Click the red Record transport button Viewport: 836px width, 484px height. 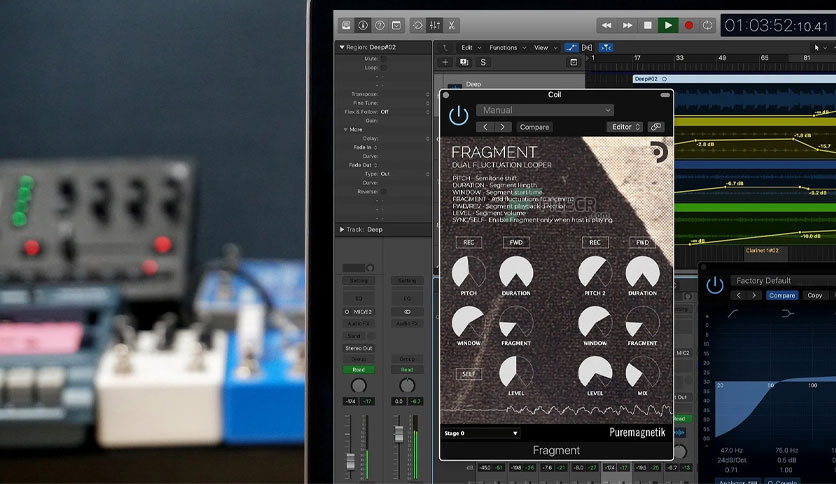click(x=688, y=25)
